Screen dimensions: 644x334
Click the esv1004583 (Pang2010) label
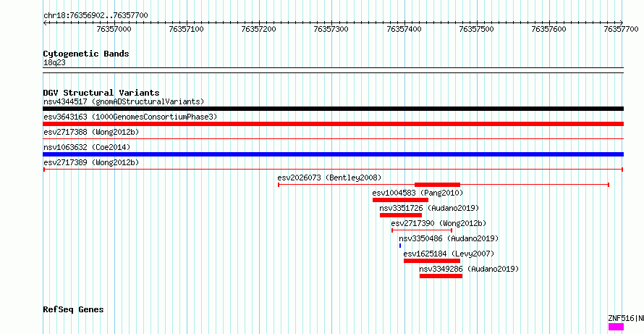point(418,193)
